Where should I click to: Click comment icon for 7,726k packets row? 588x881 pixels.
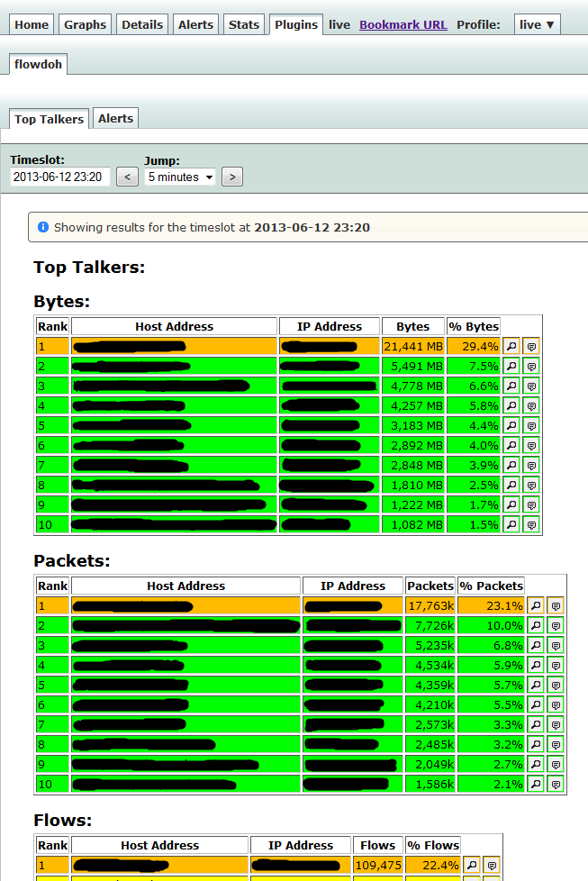click(556, 626)
